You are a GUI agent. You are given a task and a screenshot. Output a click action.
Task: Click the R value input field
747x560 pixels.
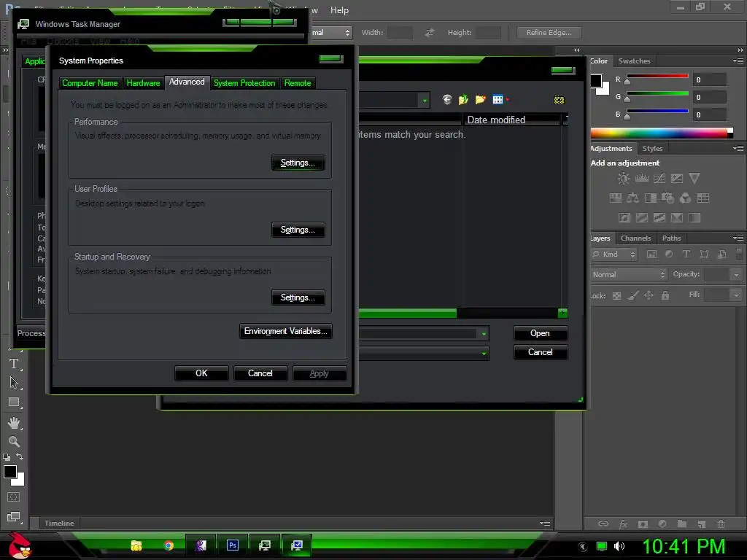[x=709, y=79]
